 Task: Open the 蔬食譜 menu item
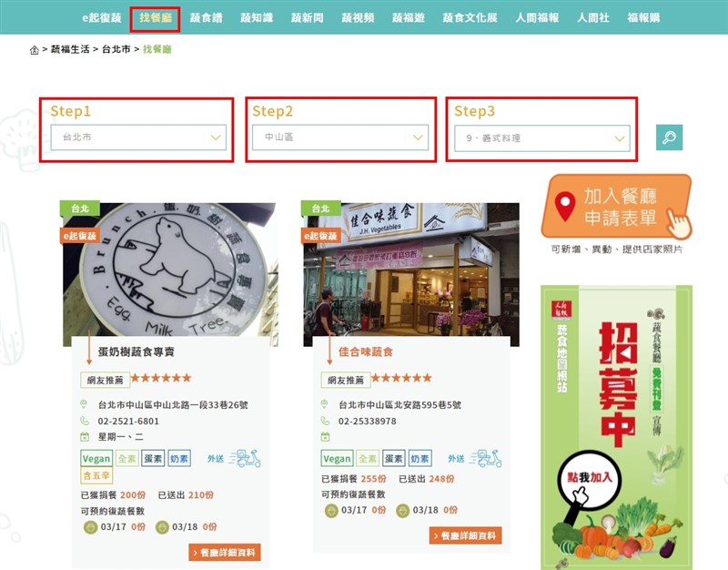(207, 18)
